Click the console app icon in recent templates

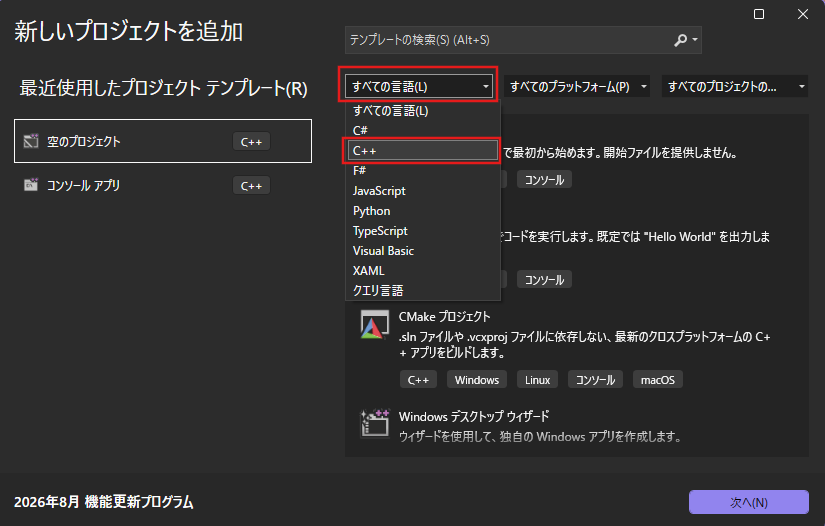pyautogui.click(x=31, y=185)
